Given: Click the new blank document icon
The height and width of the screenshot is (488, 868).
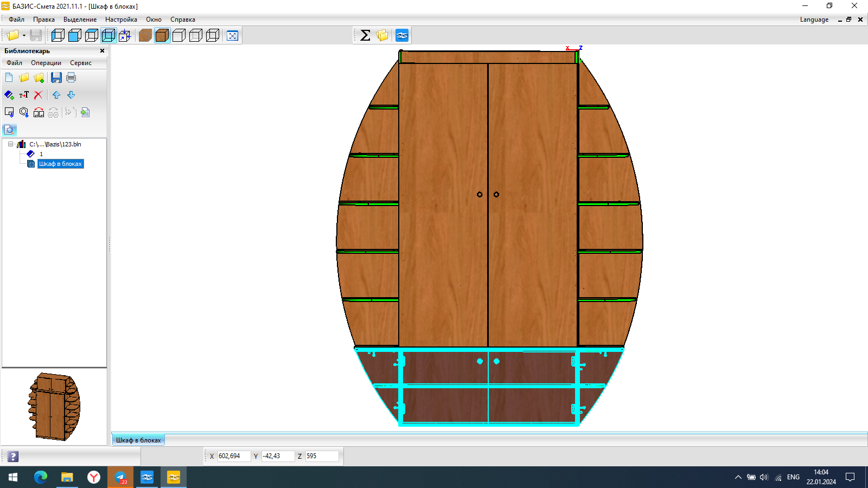Looking at the screenshot, I should 9,78.
